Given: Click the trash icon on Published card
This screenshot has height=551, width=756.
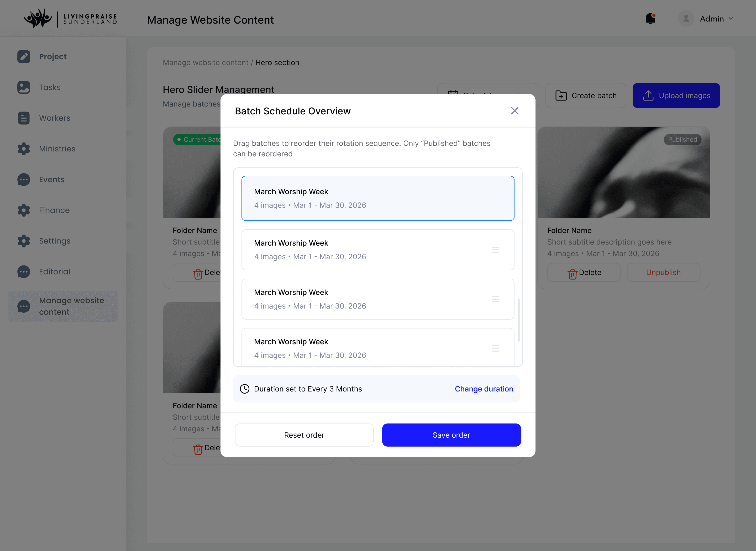Looking at the screenshot, I should point(573,274).
